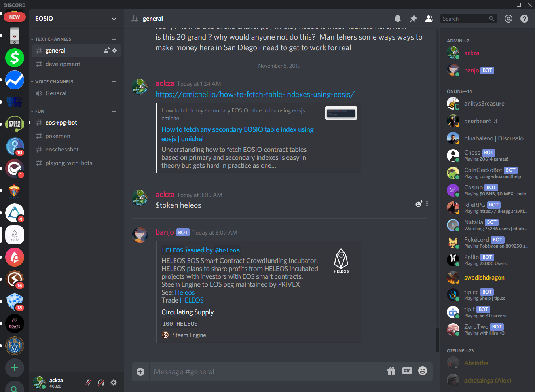This screenshot has height=392, width=535.
Task: Expand EOSIO server dropdown menu
Action: coord(114,19)
